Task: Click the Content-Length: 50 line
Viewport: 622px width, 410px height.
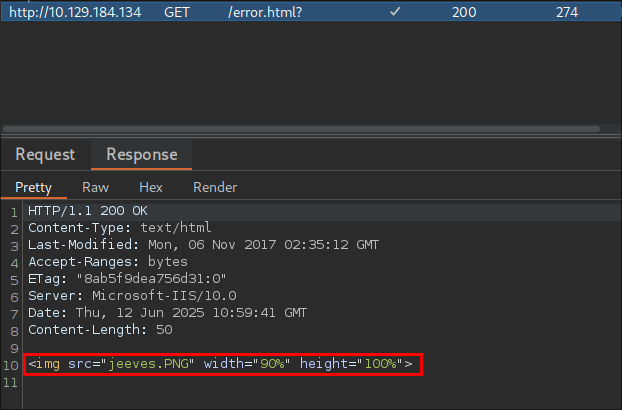Action: [x=100, y=330]
